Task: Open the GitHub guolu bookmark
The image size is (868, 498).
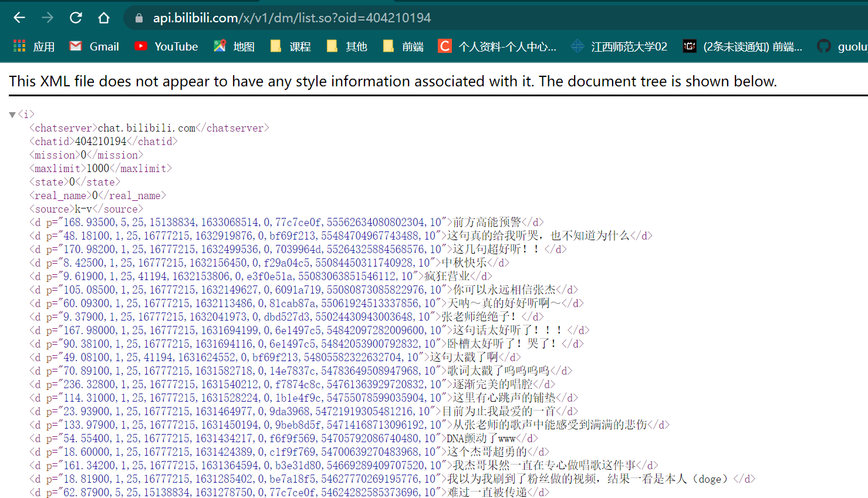Action: 843,46
